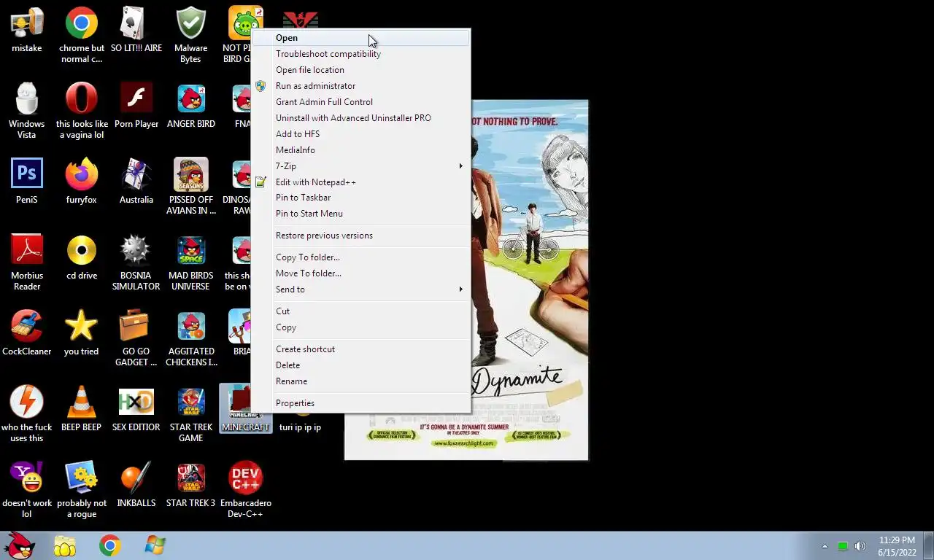Choose Open file location
Screen dimensions: 934x560
pyautogui.click(x=360, y=70)
